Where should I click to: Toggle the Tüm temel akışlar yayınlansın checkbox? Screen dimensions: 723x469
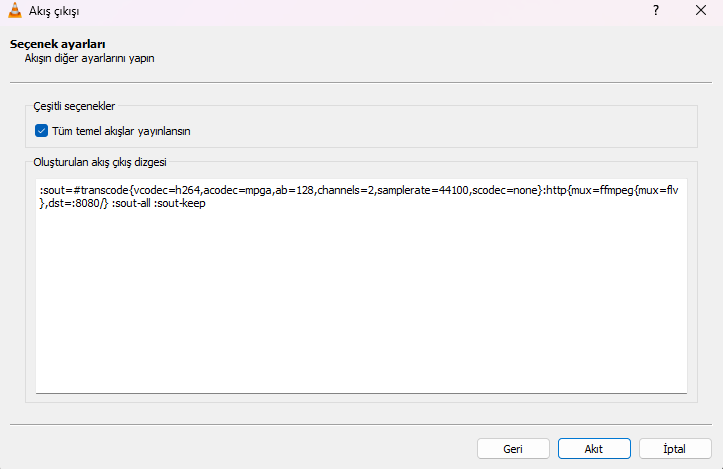coord(42,130)
